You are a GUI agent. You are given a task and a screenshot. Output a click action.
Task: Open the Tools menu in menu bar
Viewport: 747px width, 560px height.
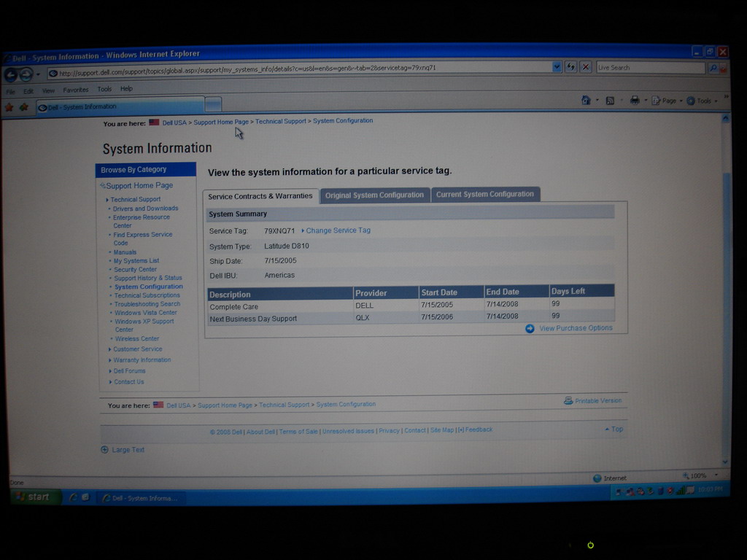pos(104,89)
